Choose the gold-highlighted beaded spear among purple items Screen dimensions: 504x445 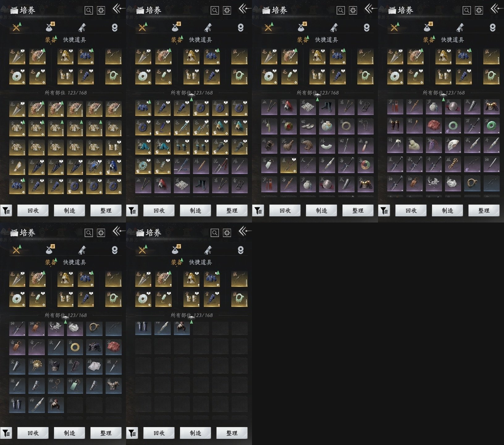pos(288,165)
